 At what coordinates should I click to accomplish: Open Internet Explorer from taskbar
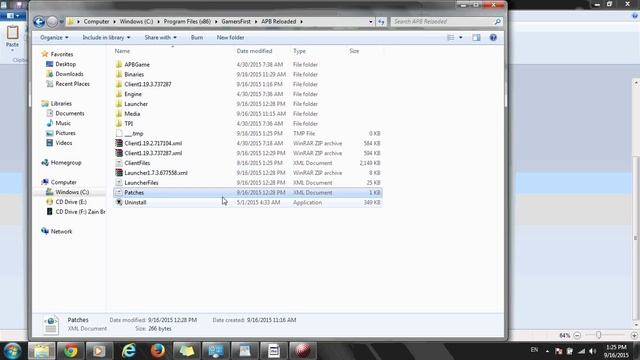point(129,351)
